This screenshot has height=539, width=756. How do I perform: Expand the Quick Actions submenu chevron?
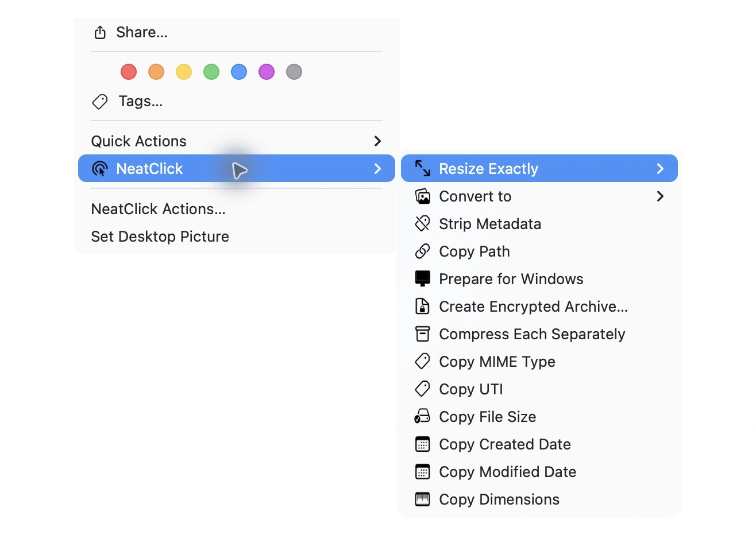(377, 141)
